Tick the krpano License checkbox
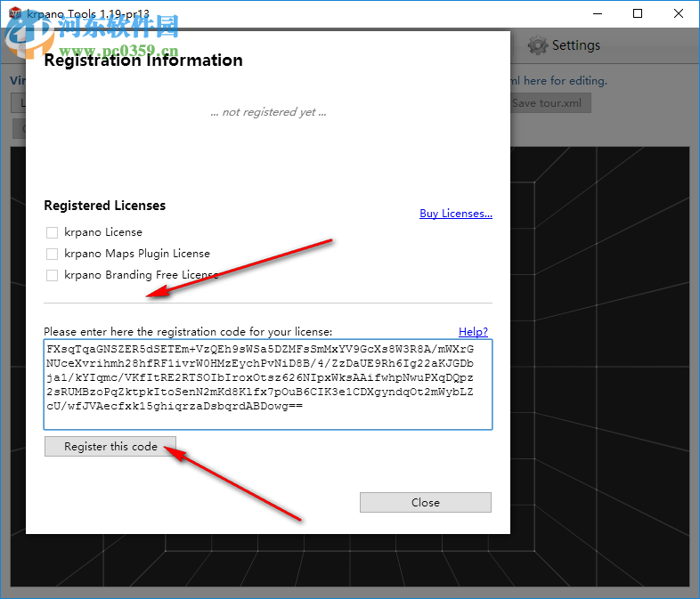 tap(52, 232)
